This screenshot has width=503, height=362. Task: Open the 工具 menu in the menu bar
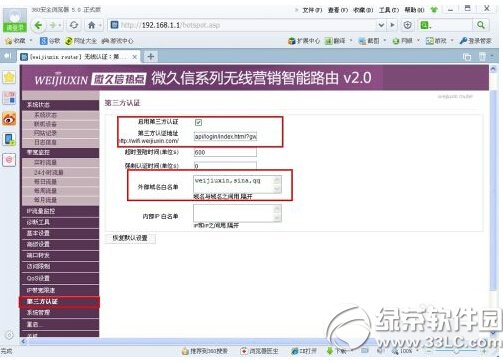click(x=388, y=10)
